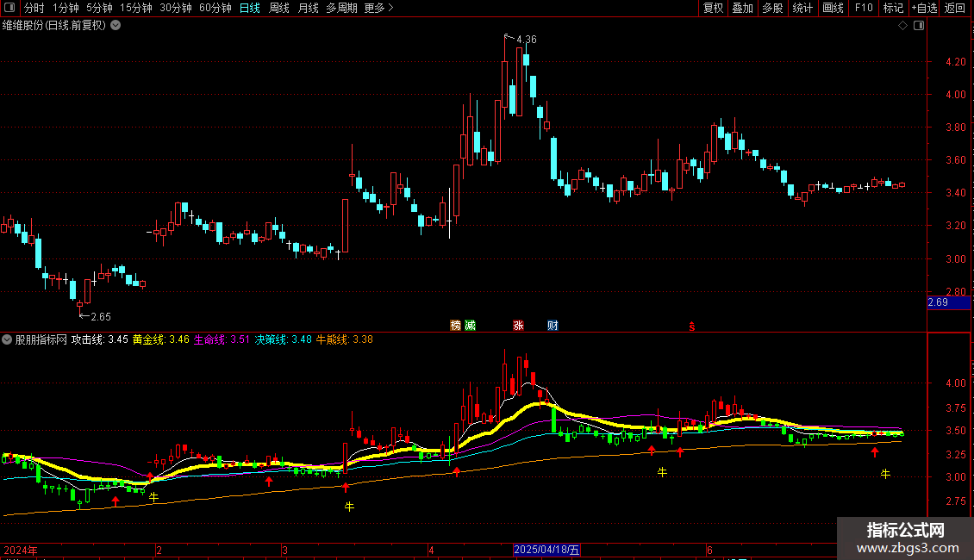The width and height of the screenshot is (974, 560).
Task: Open the 统计 statistics tool
Action: [802, 8]
